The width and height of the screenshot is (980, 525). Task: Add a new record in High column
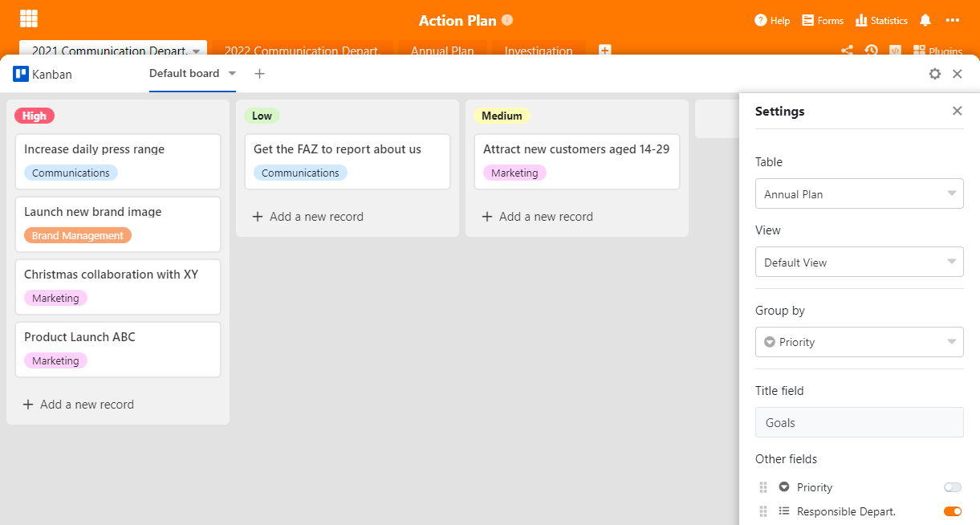(79, 405)
